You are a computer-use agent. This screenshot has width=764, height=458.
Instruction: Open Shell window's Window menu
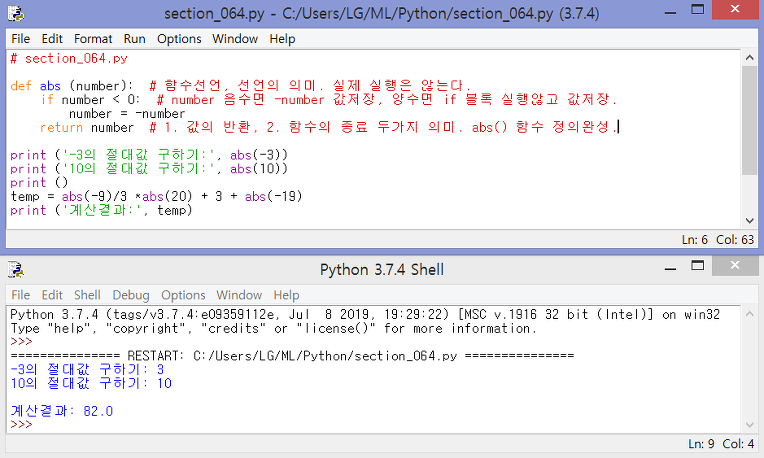tap(239, 295)
